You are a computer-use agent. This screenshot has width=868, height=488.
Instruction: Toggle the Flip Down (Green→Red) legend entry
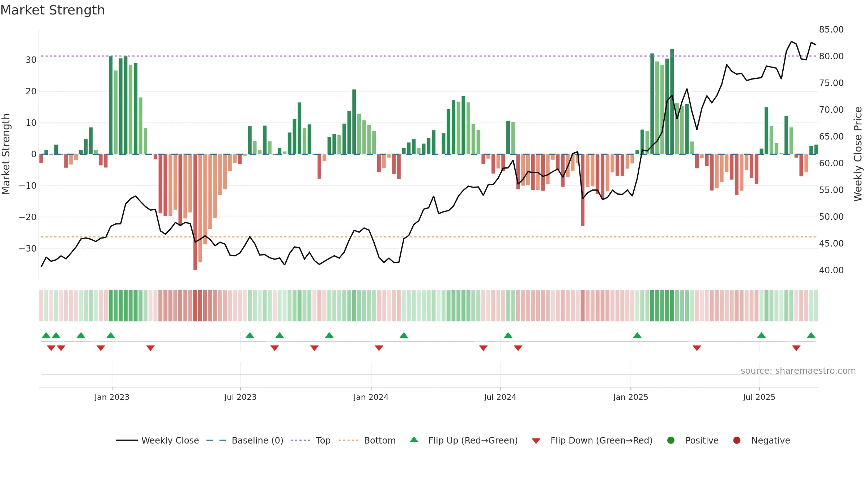[x=592, y=440]
